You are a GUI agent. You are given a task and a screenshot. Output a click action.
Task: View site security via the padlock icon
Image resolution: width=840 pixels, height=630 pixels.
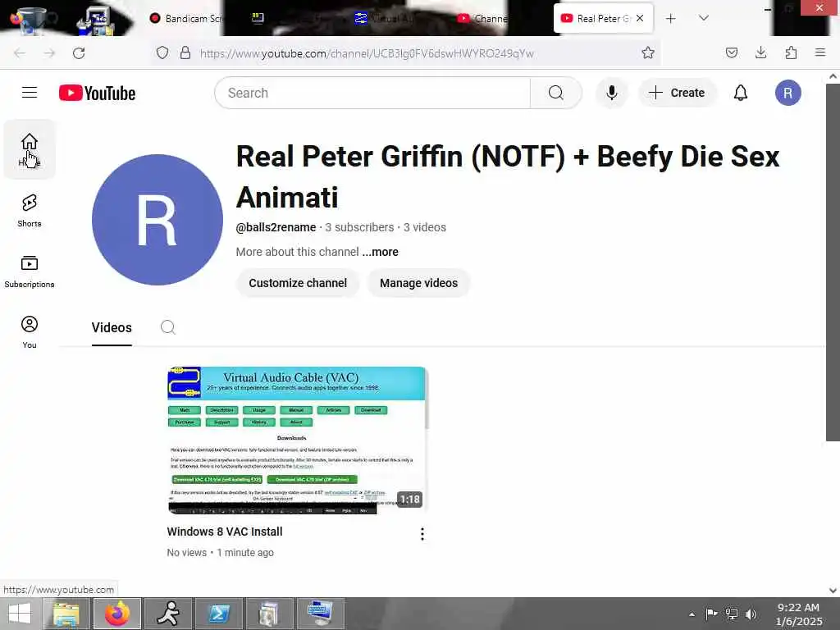pyautogui.click(x=185, y=52)
